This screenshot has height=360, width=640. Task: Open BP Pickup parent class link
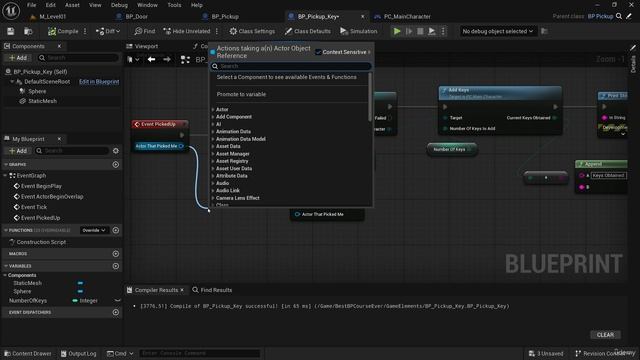(600, 16)
